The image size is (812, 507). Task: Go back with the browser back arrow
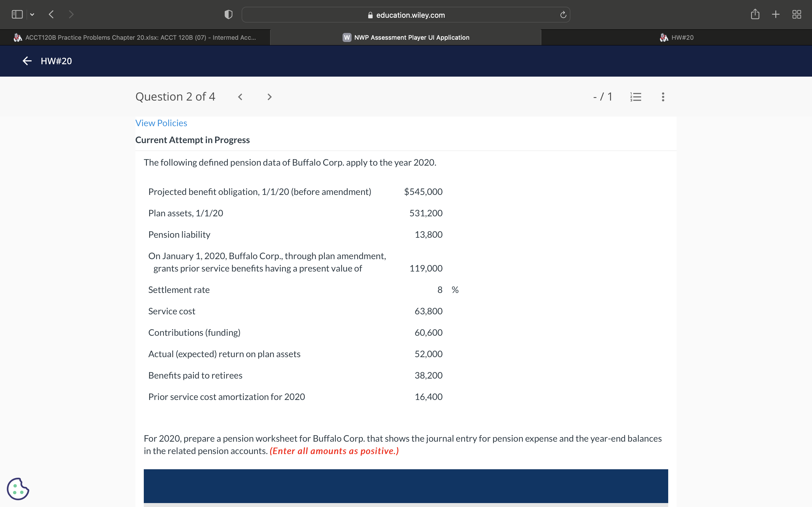click(x=51, y=14)
